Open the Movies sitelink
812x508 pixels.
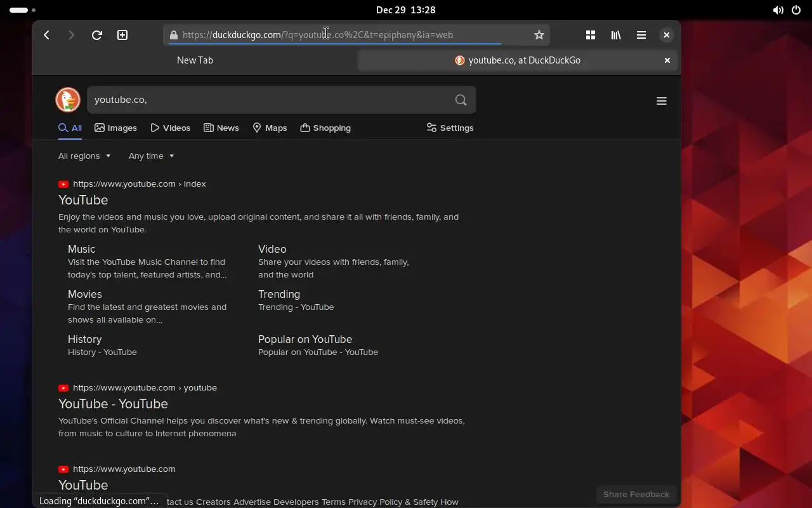click(x=85, y=294)
